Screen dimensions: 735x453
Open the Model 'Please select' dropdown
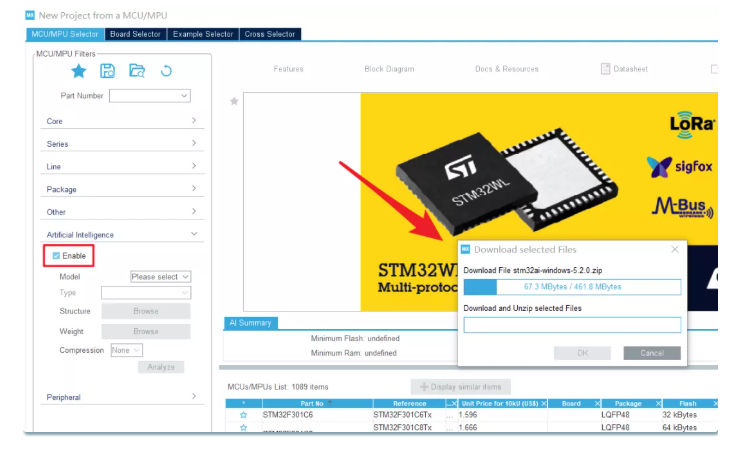point(160,277)
